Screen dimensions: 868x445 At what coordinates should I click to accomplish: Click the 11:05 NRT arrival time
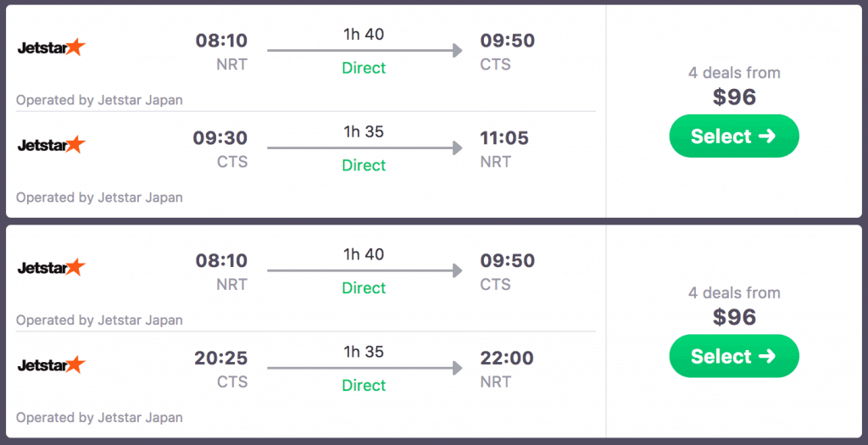coord(504,137)
